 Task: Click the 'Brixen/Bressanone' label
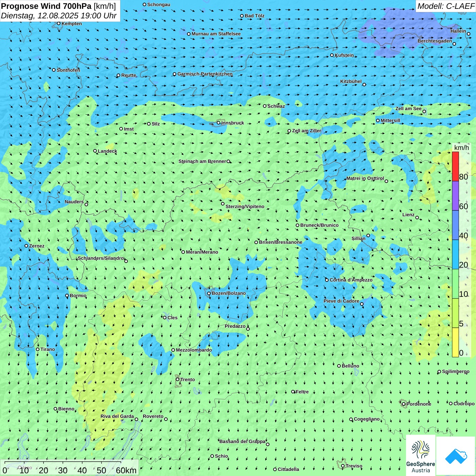tap(280, 242)
